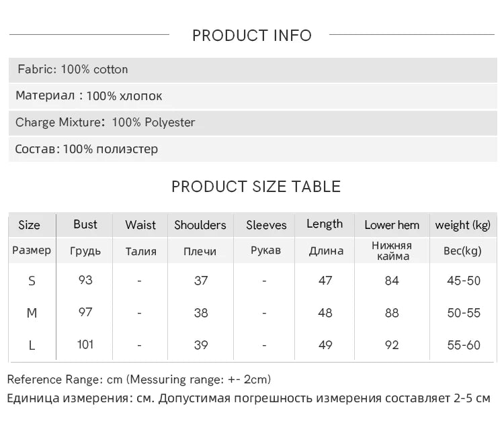504x423 pixels.
Task: Select the Fabric: 100% cotton row
Action: [x=253, y=70]
